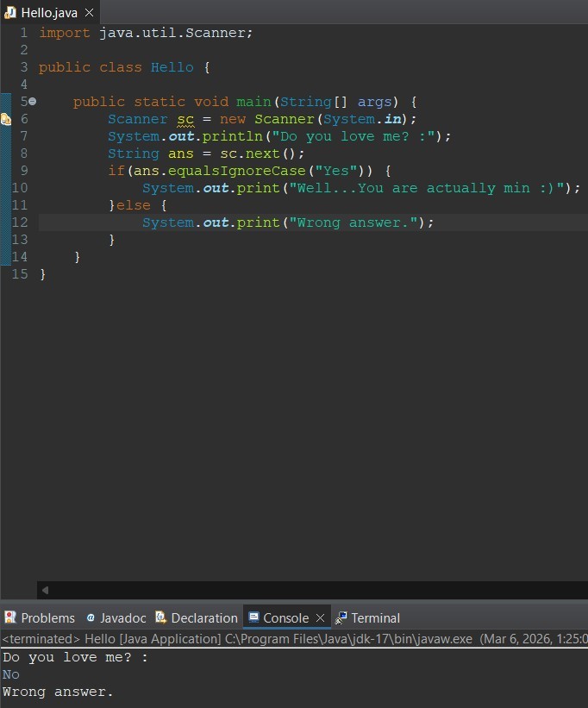Click line number 12 in the gutter
588x708 pixels.
(x=20, y=222)
